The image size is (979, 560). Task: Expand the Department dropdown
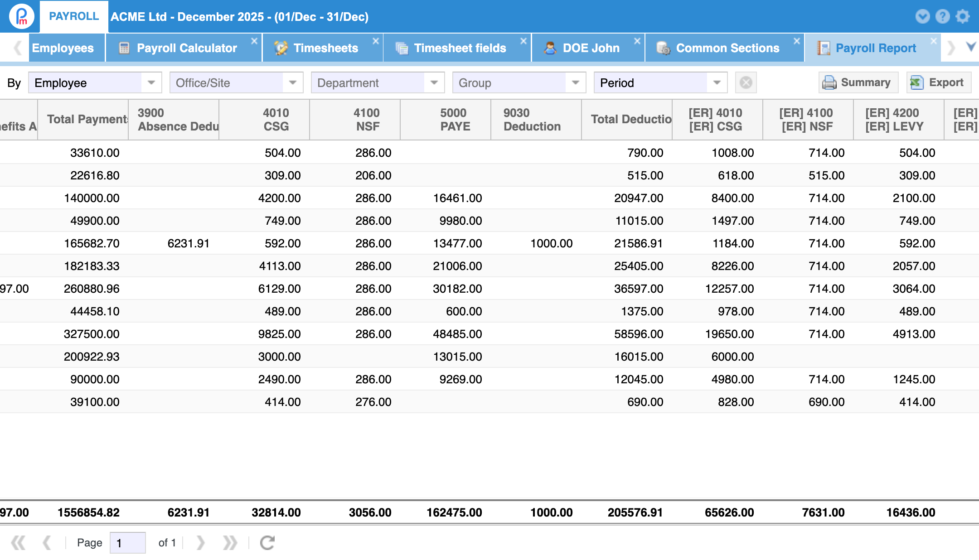coord(434,82)
